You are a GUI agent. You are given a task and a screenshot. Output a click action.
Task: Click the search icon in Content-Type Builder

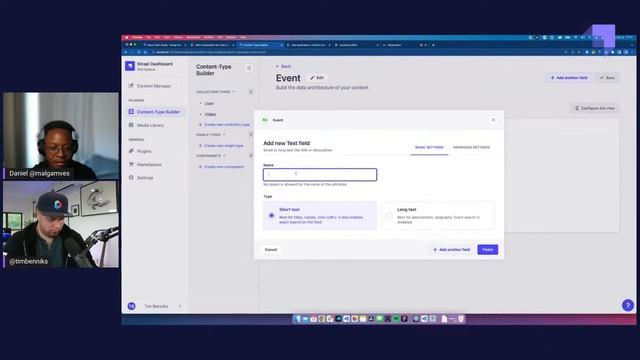249,68
